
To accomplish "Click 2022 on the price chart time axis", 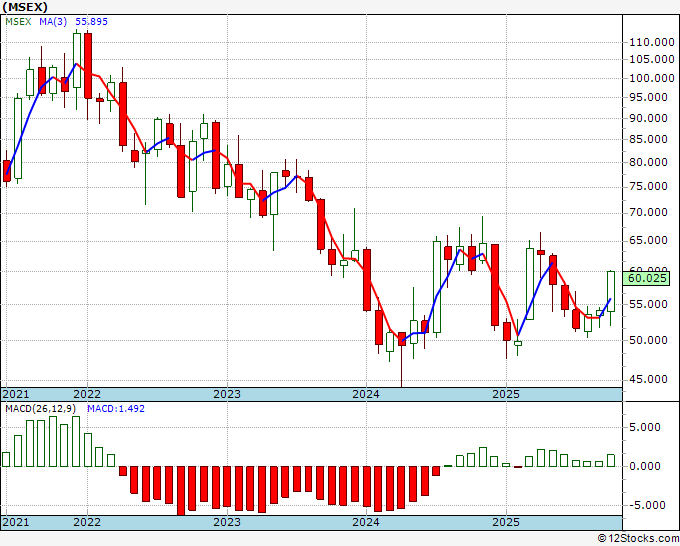I will click(87, 394).
